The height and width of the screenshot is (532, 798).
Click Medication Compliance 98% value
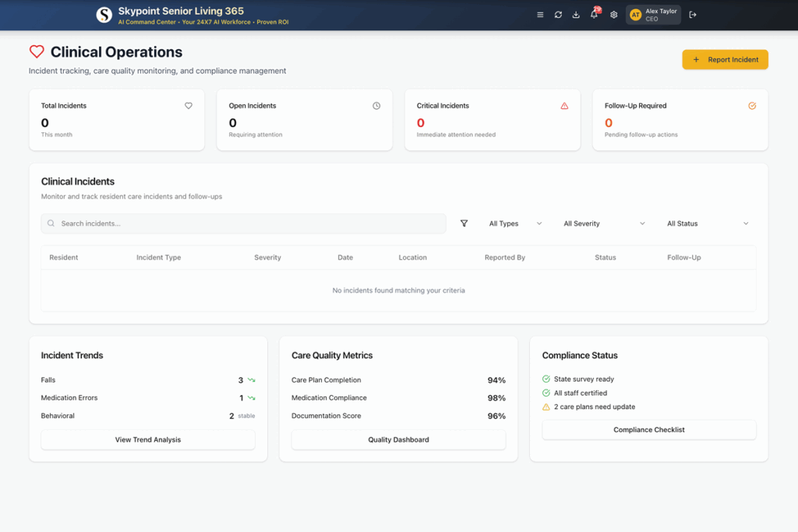[496, 398]
